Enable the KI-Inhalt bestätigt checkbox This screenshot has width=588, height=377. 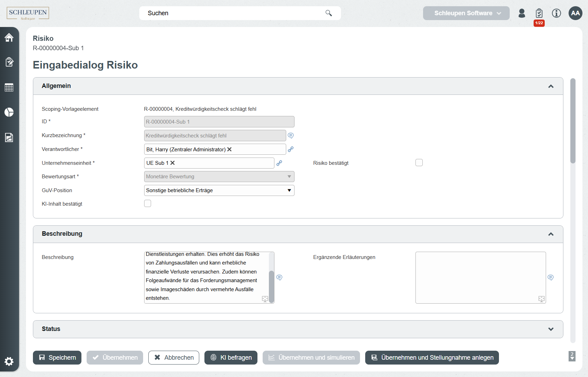point(148,204)
